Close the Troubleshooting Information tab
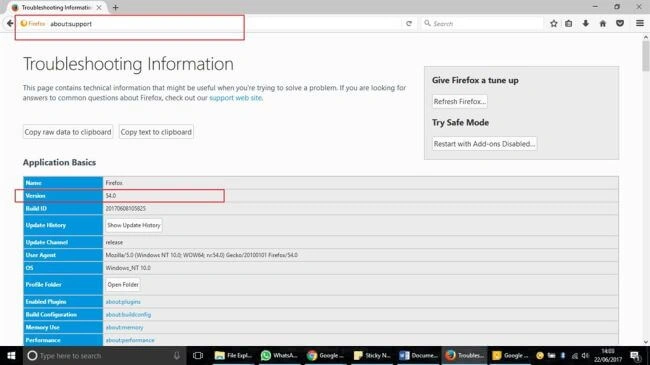 pyautogui.click(x=99, y=7)
